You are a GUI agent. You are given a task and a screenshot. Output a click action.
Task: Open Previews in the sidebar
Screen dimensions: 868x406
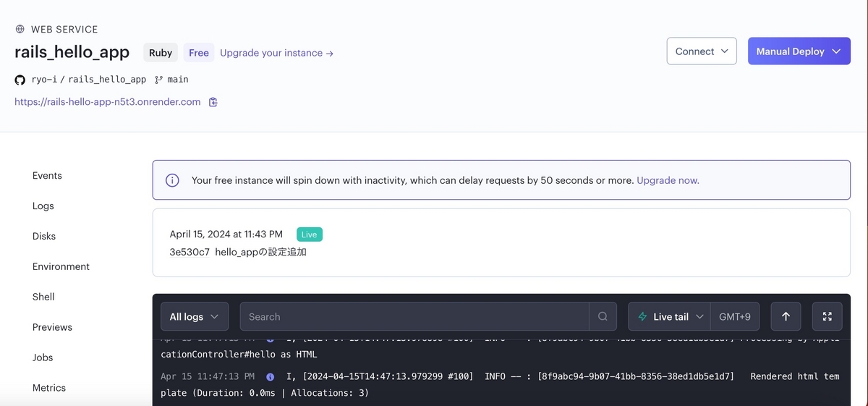coord(52,328)
